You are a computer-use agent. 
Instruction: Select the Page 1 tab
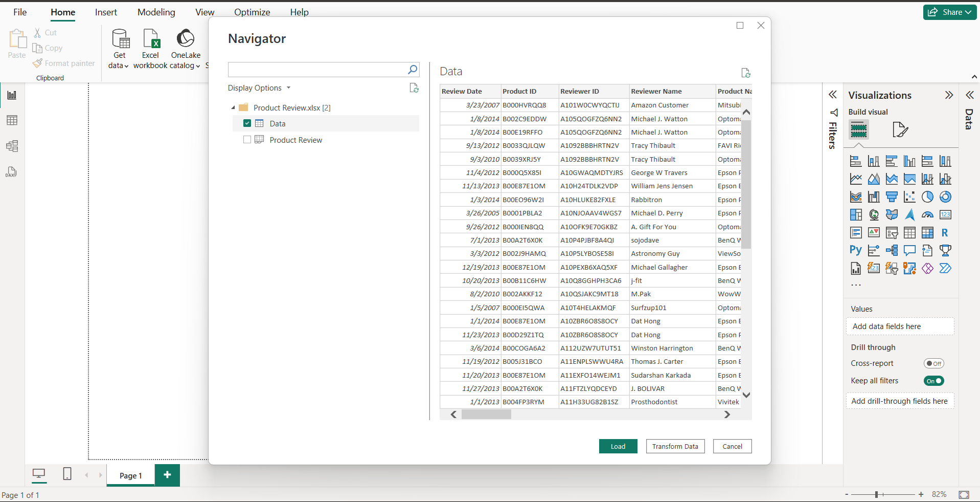pyautogui.click(x=130, y=475)
